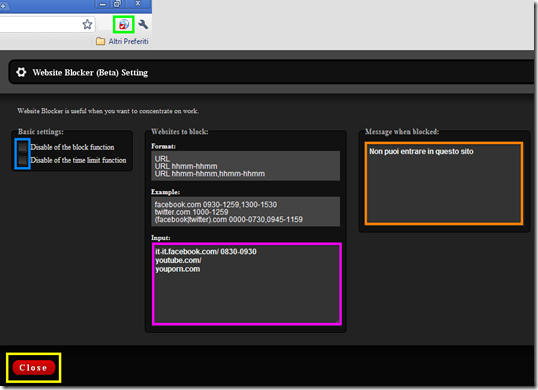The image size is (538, 390).
Task: Toggle Disable of the time limit function
Action: 23,160
